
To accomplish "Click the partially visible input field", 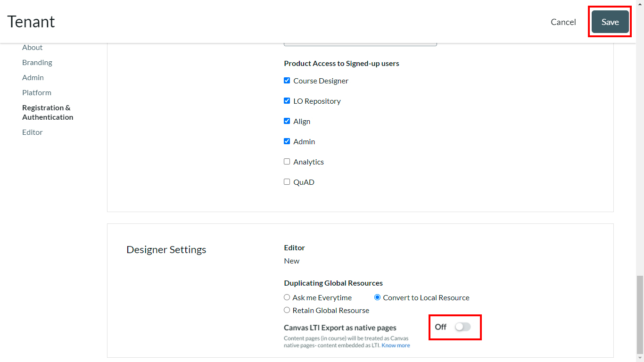I will [x=360, y=44].
